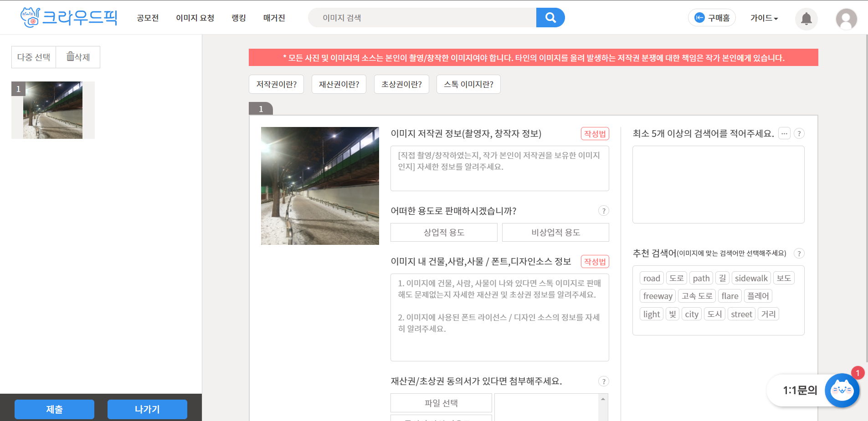Image resolution: width=868 pixels, height=421 pixels.
Task: Expand the keyword options with the ellipsis button
Action: 784,133
